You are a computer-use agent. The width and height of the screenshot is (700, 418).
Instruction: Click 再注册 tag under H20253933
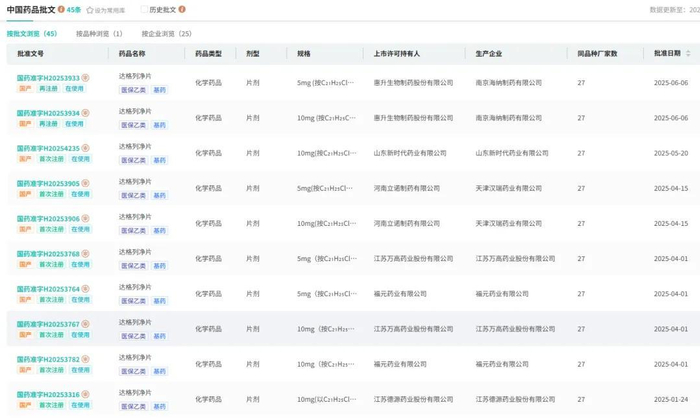[x=48, y=88]
